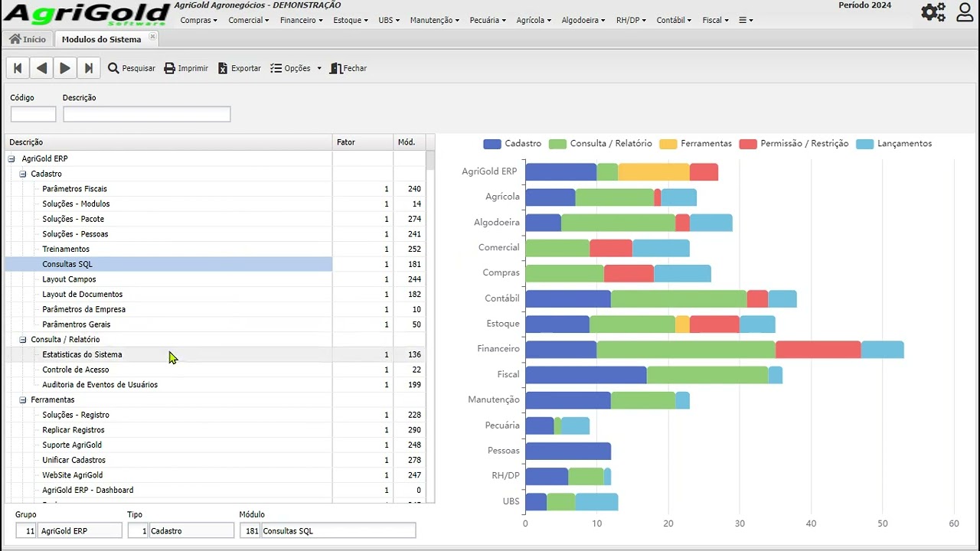Print using the Imprimir button
This screenshot has height=551, width=980.
tap(186, 68)
